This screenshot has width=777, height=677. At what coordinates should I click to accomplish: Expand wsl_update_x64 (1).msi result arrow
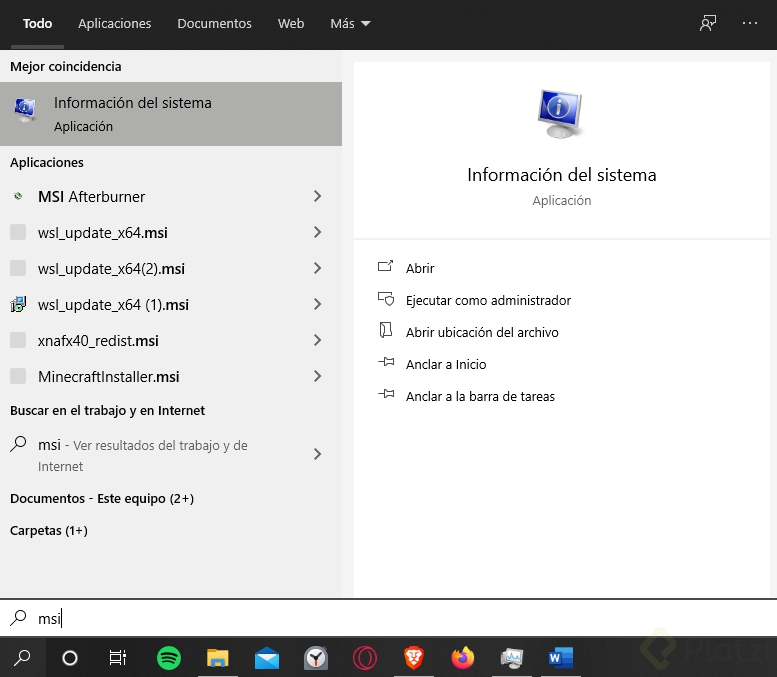(x=318, y=304)
